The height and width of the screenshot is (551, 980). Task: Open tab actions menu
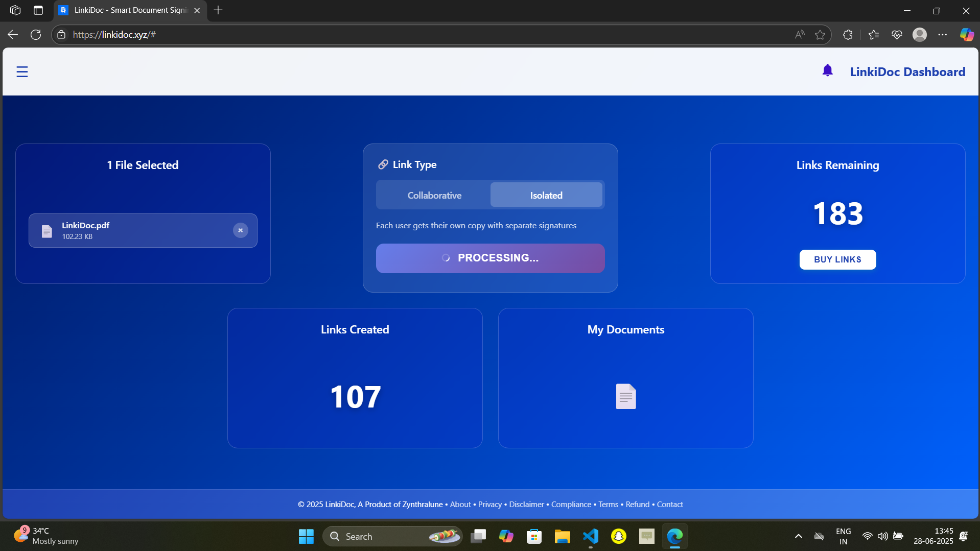(x=38, y=10)
